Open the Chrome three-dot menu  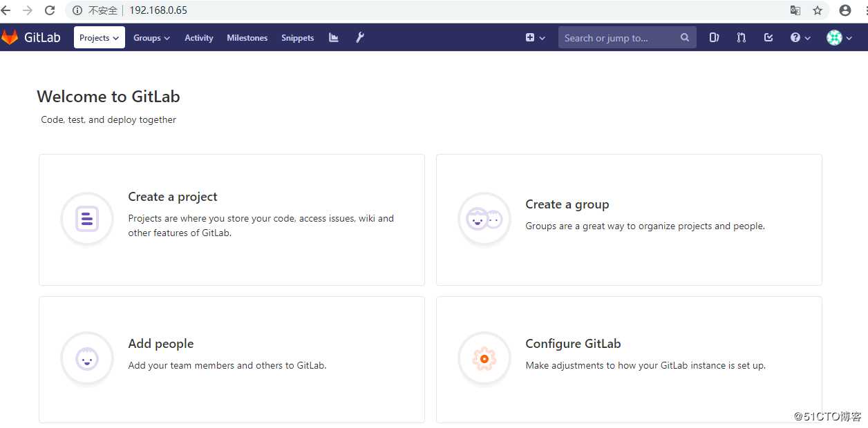point(865,10)
